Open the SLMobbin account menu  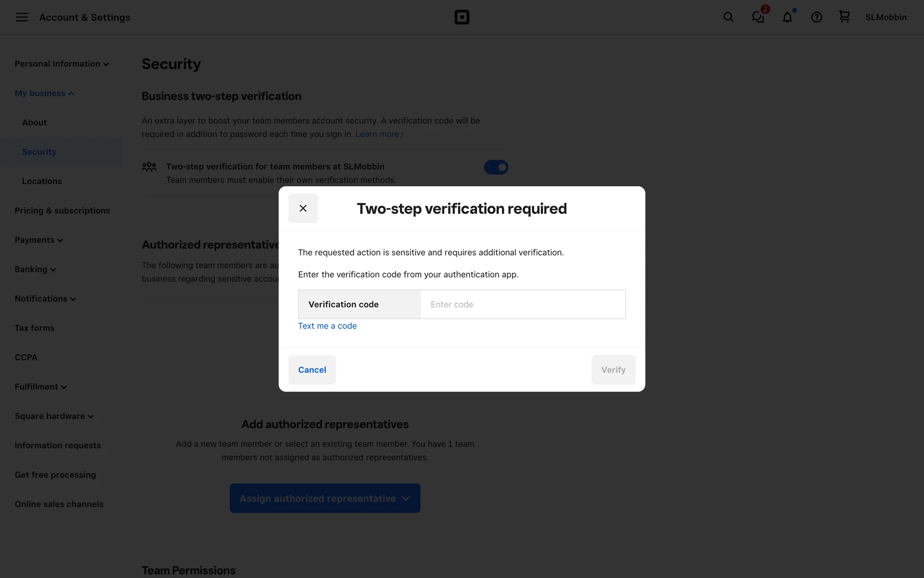coord(885,17)
